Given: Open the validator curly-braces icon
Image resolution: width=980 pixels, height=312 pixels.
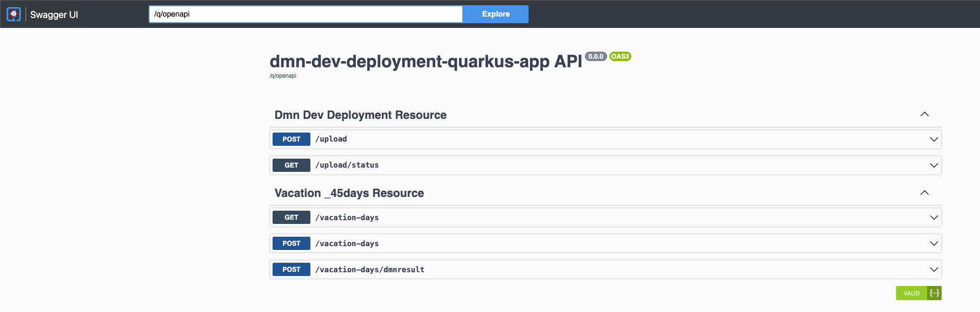Looking at the screenshot, I should point(934,293).
